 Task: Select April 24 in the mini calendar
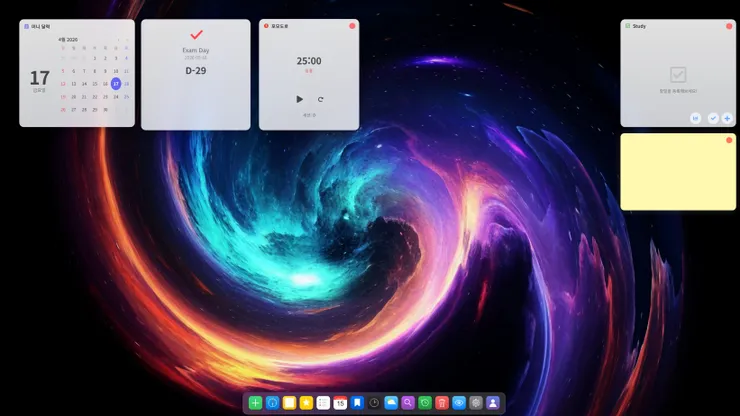[x=116, y=97]
